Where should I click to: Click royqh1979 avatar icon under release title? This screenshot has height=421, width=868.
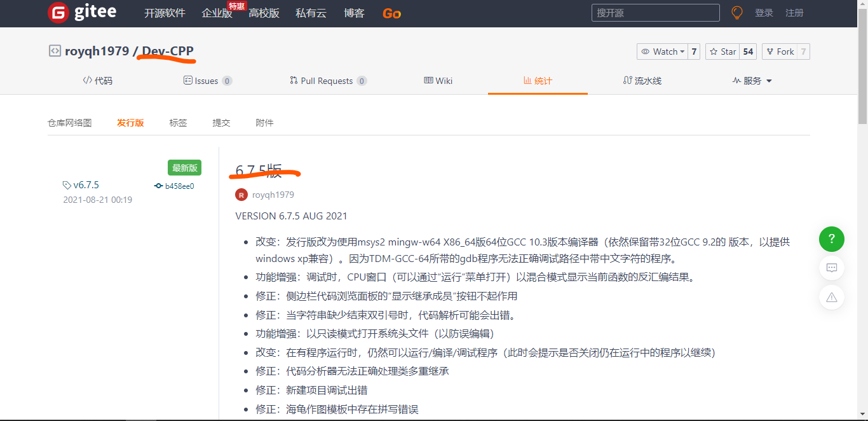point(241,195)
